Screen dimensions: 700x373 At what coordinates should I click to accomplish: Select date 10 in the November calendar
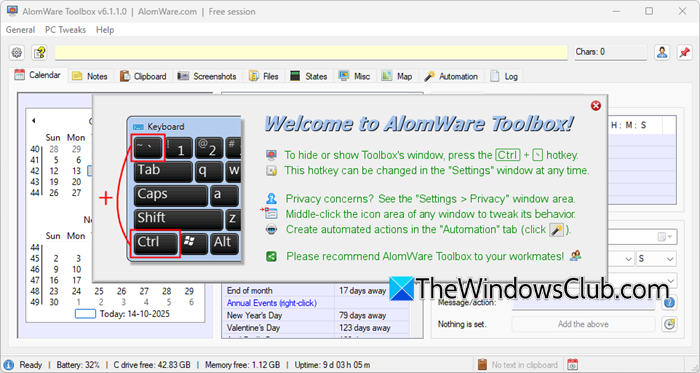76,269
